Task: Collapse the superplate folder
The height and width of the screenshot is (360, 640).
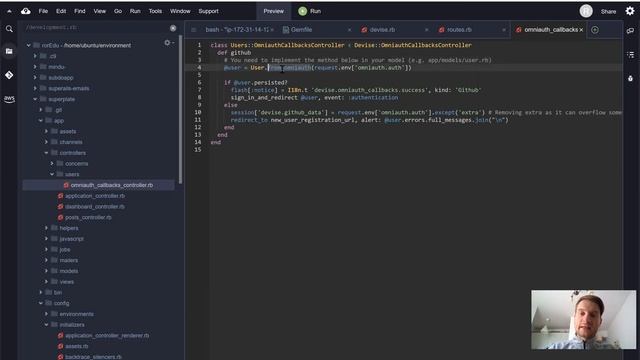Action: pyautogui.click(x=35, y=99)
